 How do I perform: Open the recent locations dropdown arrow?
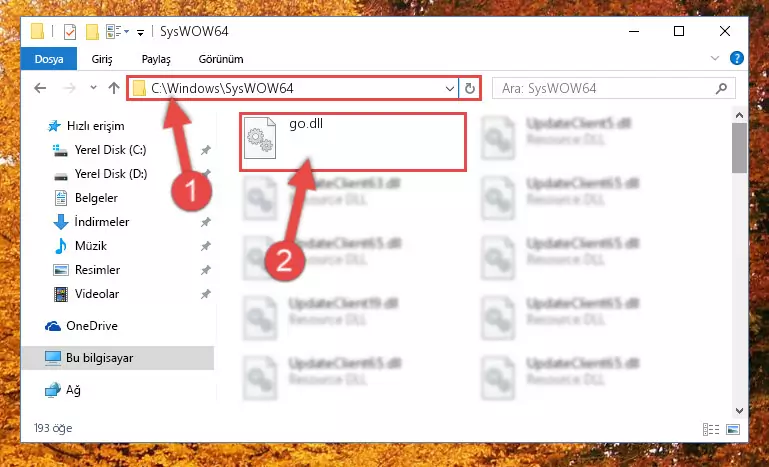pos(93,88)
